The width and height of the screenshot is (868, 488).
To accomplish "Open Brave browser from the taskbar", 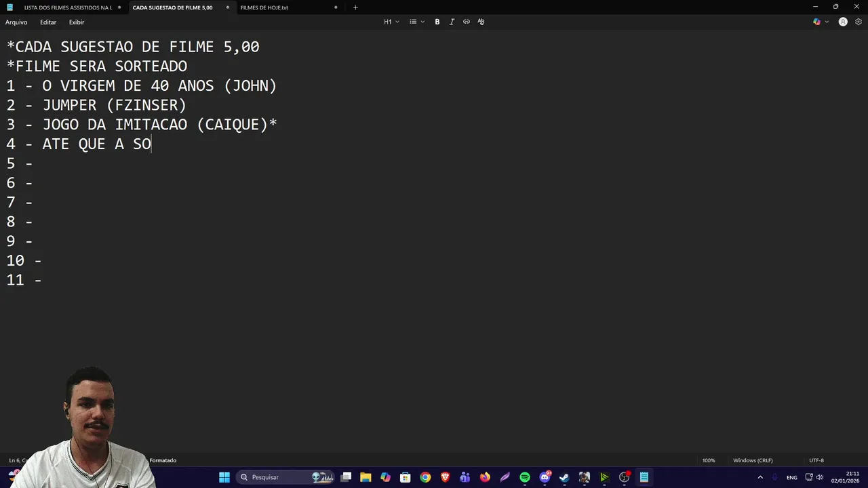I will click(x=446, y=477).
